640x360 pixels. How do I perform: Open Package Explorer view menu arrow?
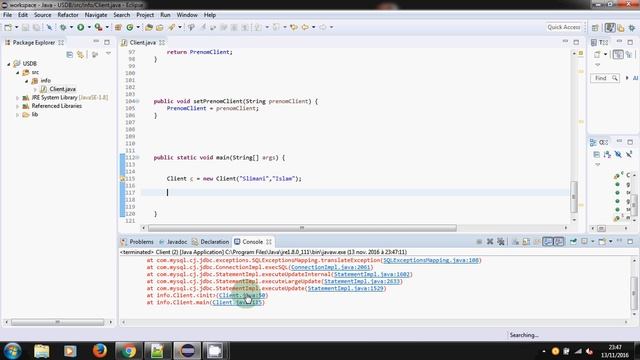point(108,54)
